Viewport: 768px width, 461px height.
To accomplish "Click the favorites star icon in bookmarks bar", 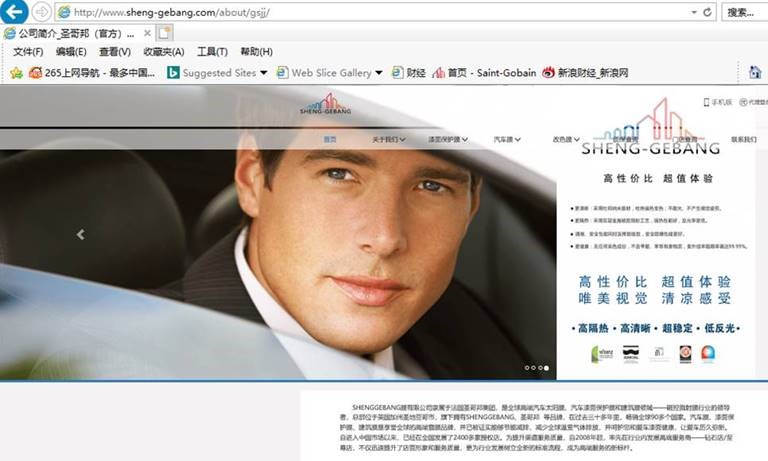I will [16, 73].
